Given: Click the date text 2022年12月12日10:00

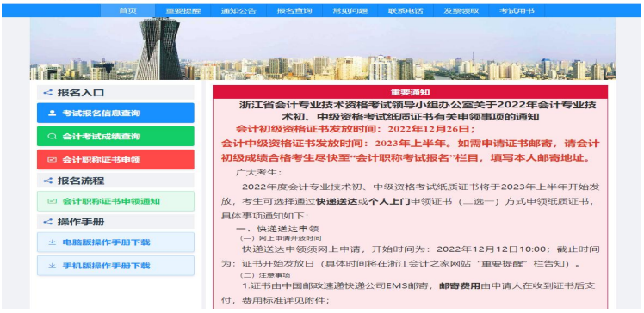Looking at the screenshot, I should 491,249.
